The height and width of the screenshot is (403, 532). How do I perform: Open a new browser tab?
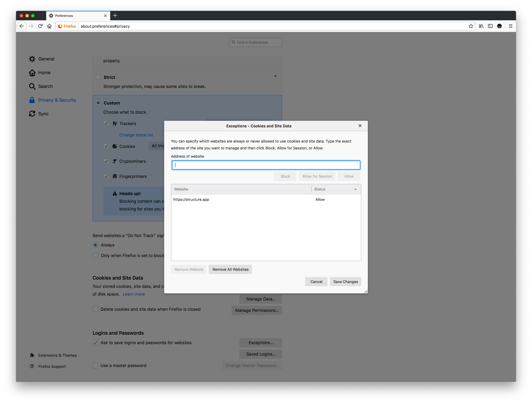115,16
